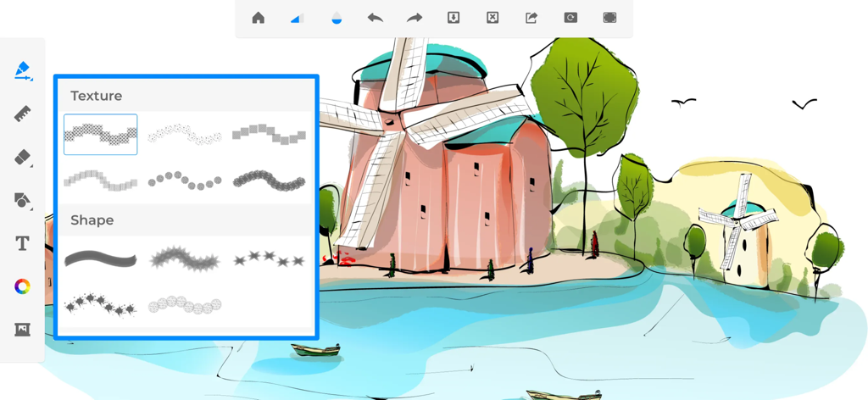
Task: Undo the last stroke
Action: 376,18
